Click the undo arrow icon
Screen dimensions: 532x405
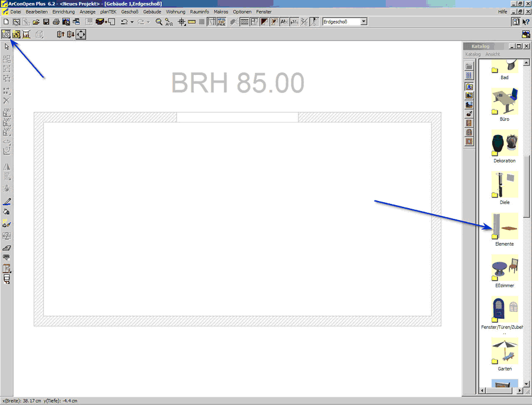(124, 22)
